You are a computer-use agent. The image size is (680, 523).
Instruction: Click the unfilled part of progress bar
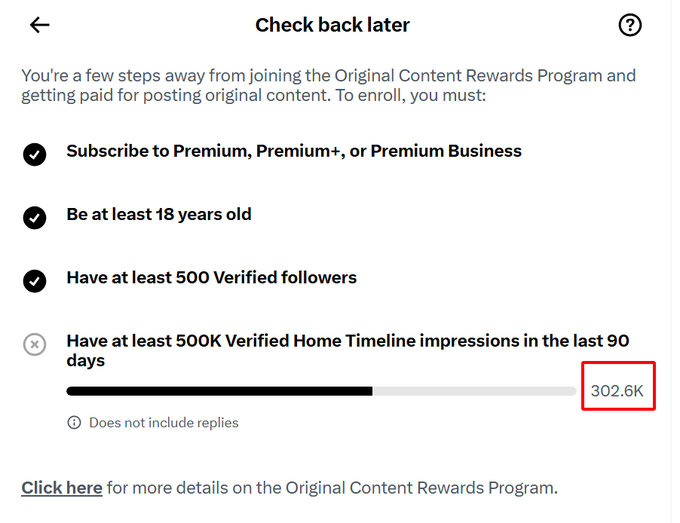click(474, 391)
